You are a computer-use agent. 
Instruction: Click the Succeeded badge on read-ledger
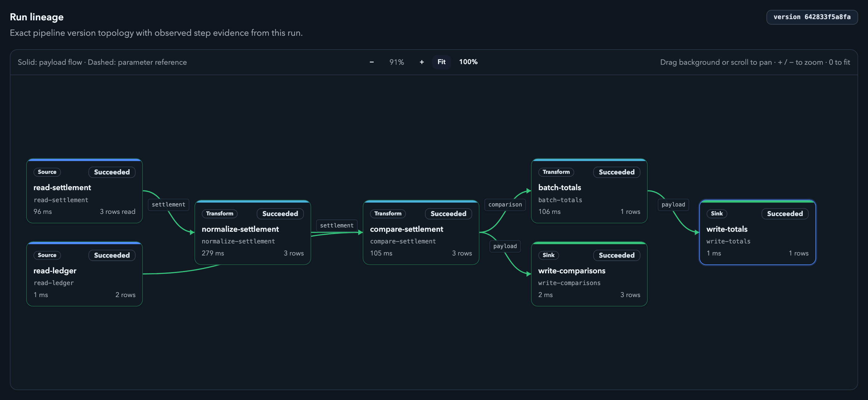click(112, 255)
